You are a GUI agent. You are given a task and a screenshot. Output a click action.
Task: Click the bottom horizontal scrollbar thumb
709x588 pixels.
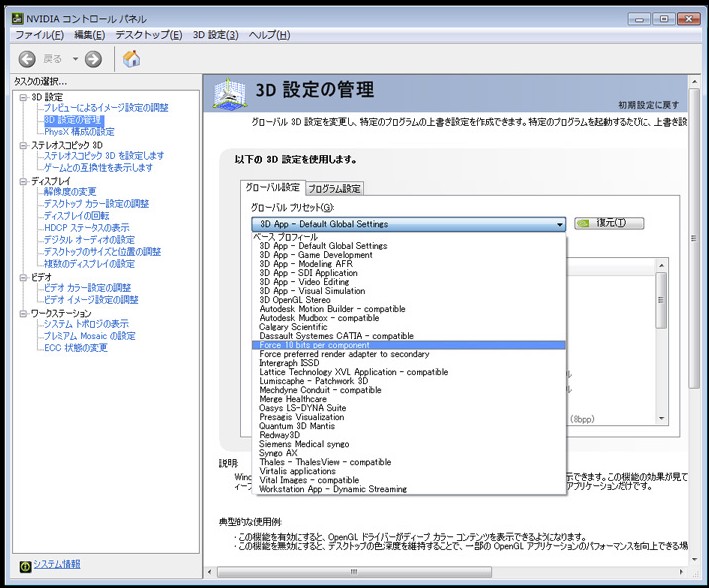(x=354, y=572)
